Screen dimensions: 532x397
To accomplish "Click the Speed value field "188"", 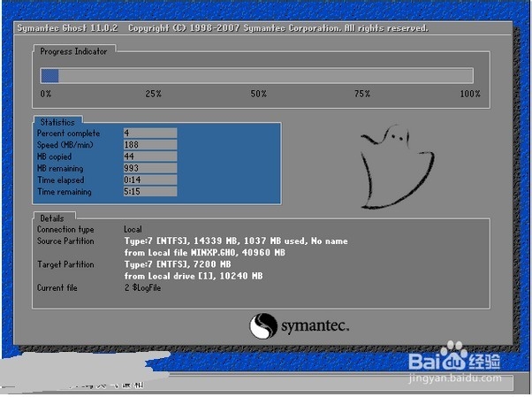I will tap(150, 145).
